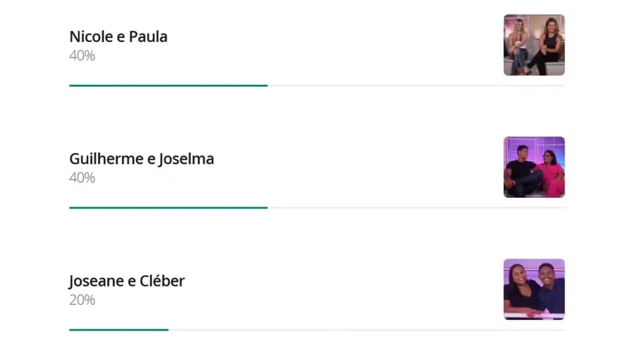Click the gray unfilled track of Nicole e Paula bar
This screenshot has width=644, height=362.
tap(416, 86)
